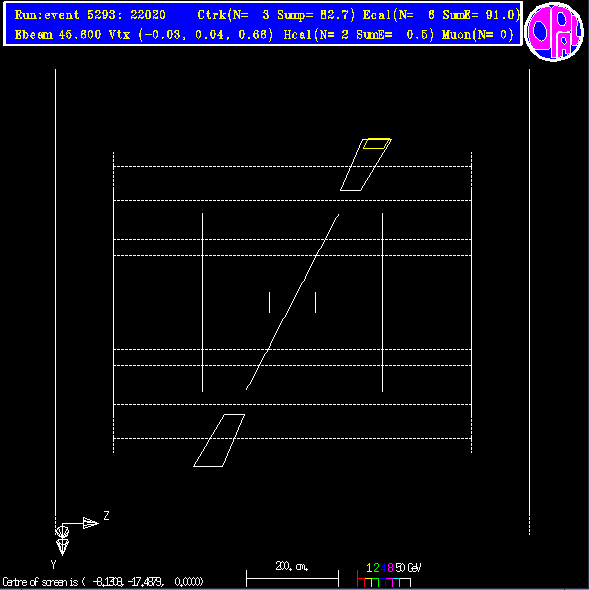Screen dimensions: 589x590
Task: Click the Ecal SumE header value
Action: pyautogui.click(x=479, y=15)
